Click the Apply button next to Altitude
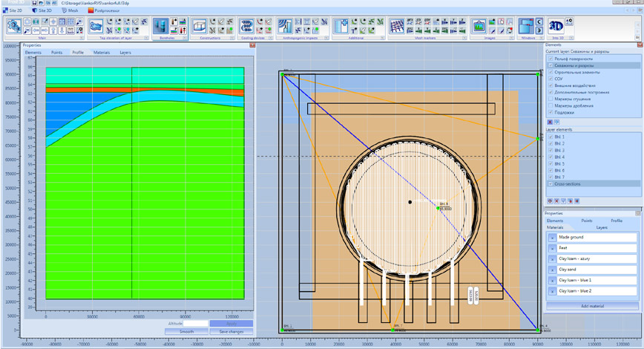644x349 pixels. click(x=231, y=324)
